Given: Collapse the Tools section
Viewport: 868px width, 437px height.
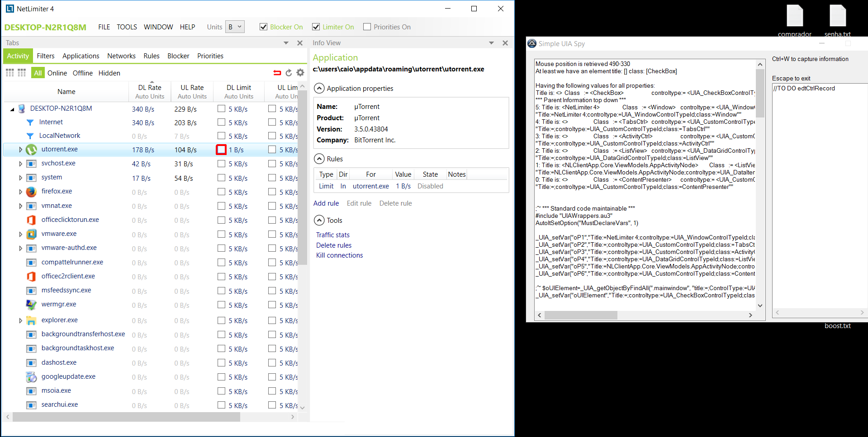Looking at the screenshot, I should [x=319, y=220].
